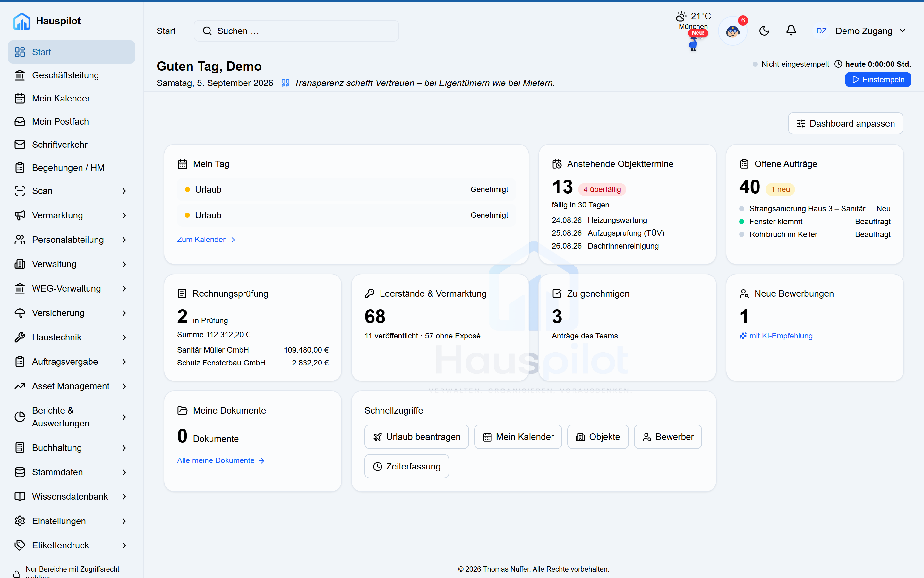Click the München weather widget

coord(693,21)
